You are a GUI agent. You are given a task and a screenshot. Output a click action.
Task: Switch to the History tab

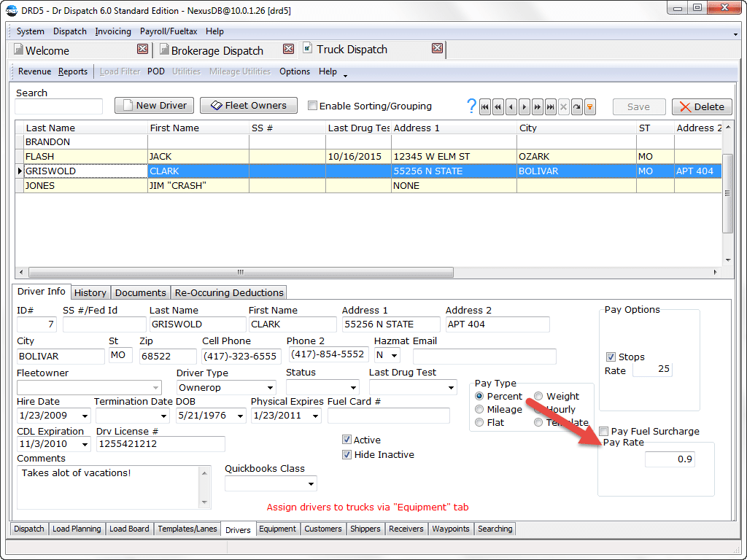(x=90, y=292)
